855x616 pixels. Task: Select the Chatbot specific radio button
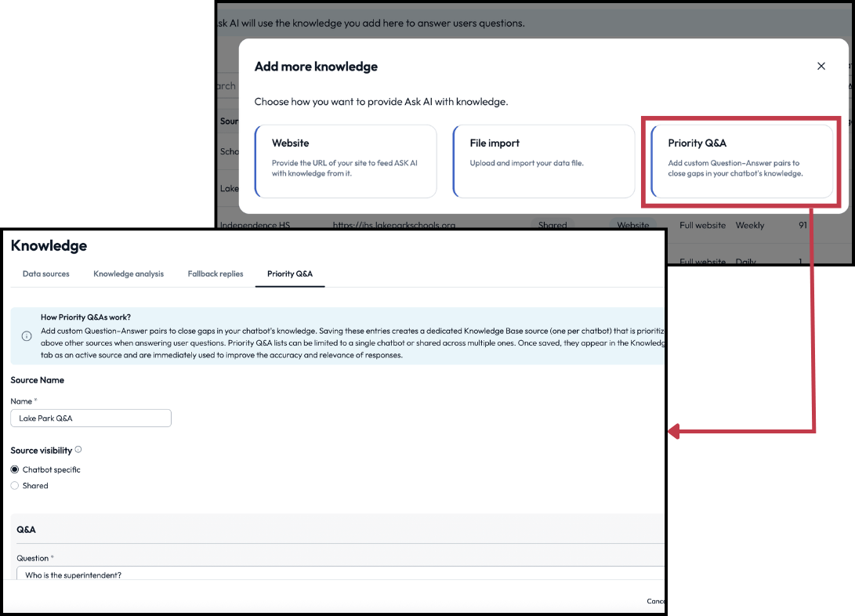[x=15, y=469]
